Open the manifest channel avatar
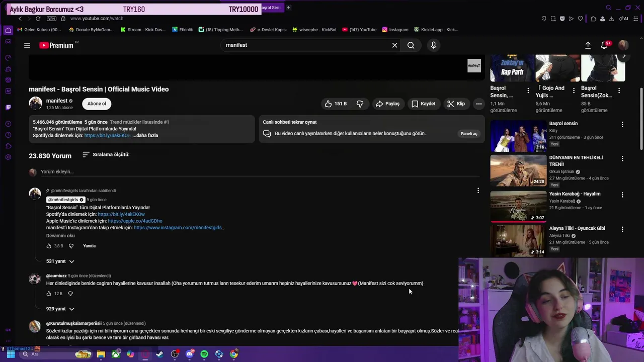The width and height of the screenshot is (644, 362). 35,103
